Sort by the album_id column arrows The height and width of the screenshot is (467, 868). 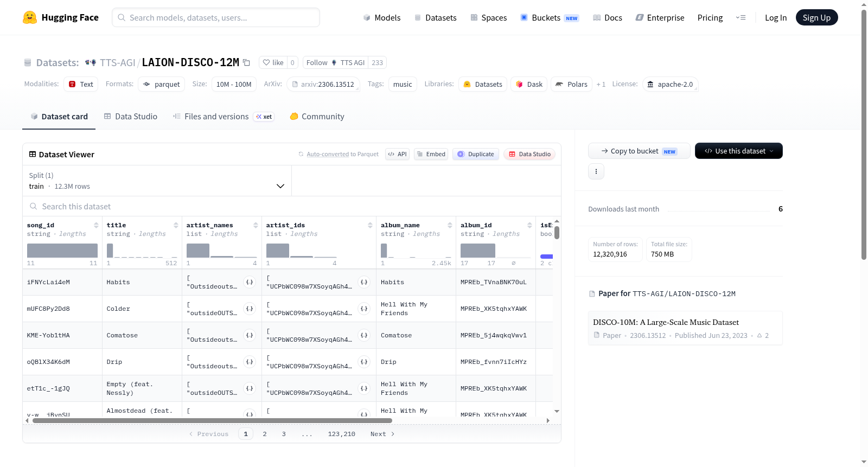[529, 225]
